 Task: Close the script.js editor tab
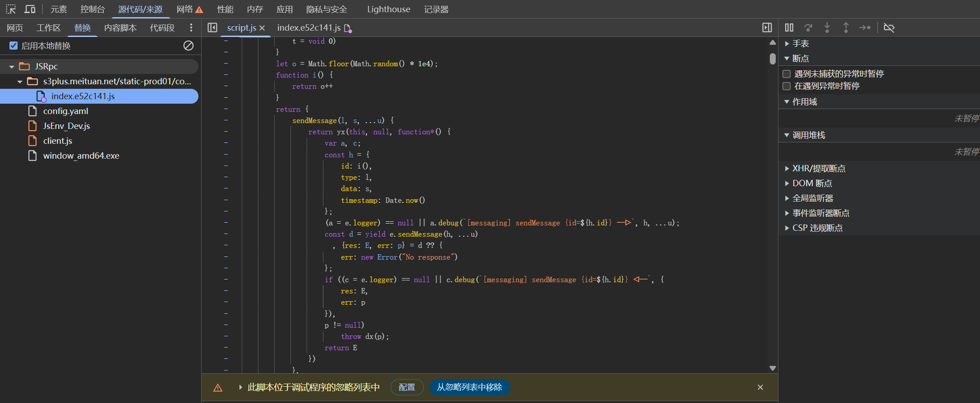262,28
